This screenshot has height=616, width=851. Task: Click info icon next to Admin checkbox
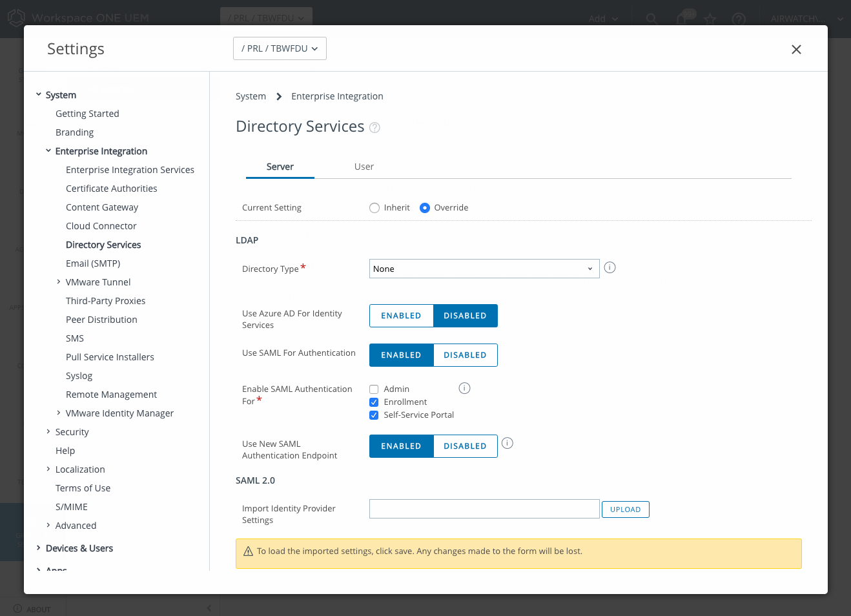tap(464, 388)
